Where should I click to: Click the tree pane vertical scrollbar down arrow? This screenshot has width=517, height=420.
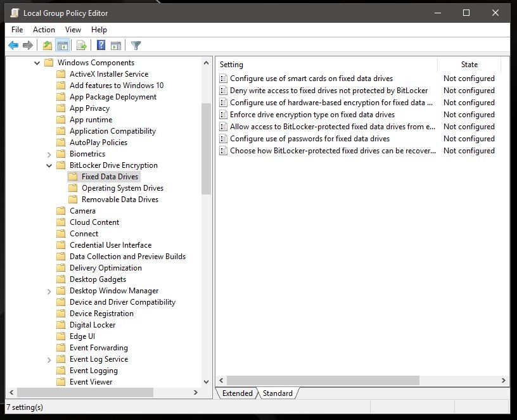tap(206, 382)
